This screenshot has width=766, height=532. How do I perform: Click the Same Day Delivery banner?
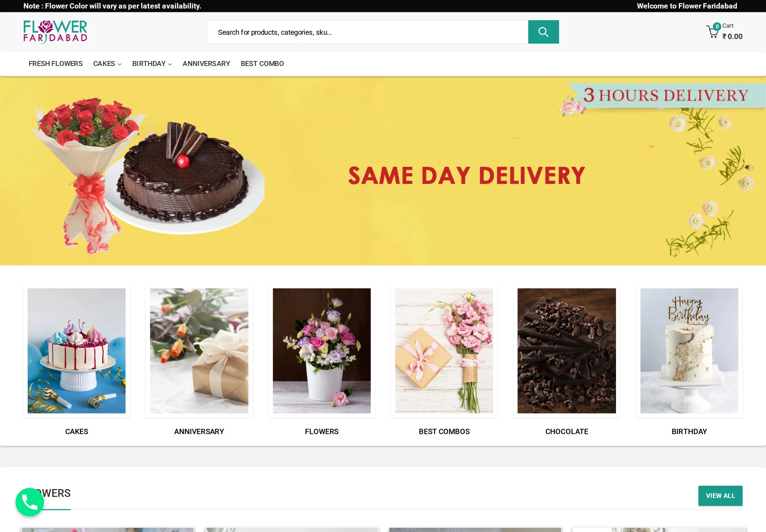coord(383,171)
